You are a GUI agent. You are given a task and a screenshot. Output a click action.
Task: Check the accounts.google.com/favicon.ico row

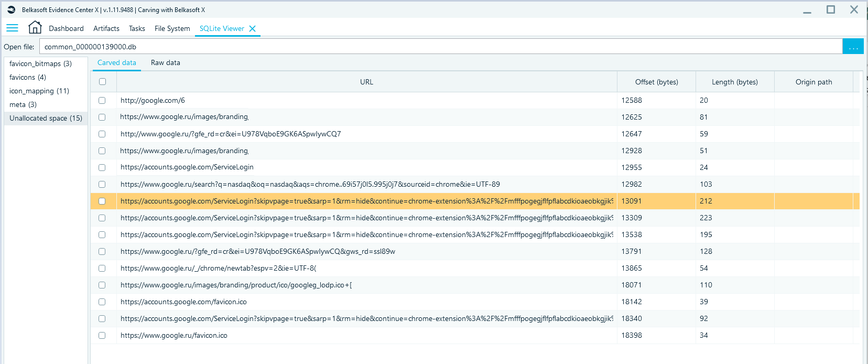[102, 302]
